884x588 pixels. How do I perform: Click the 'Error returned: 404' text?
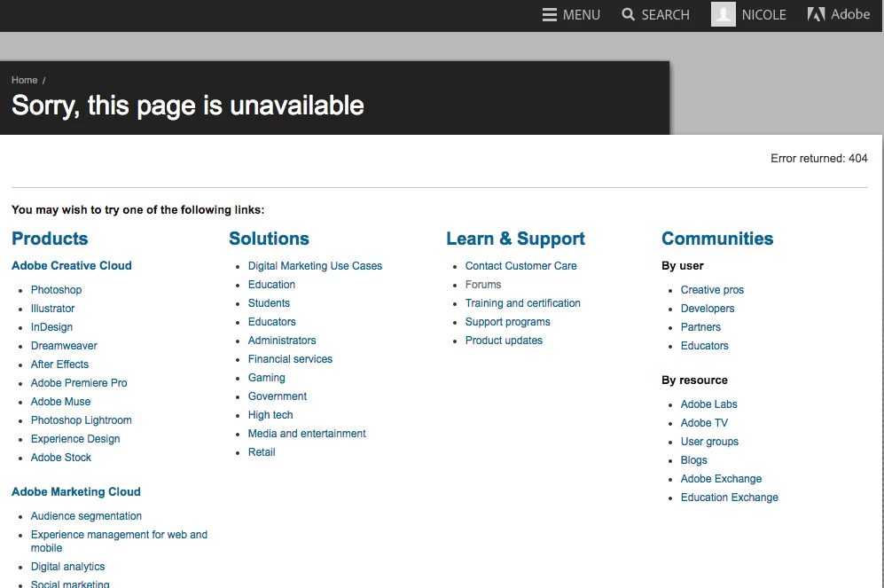click(x=819, y=159)
